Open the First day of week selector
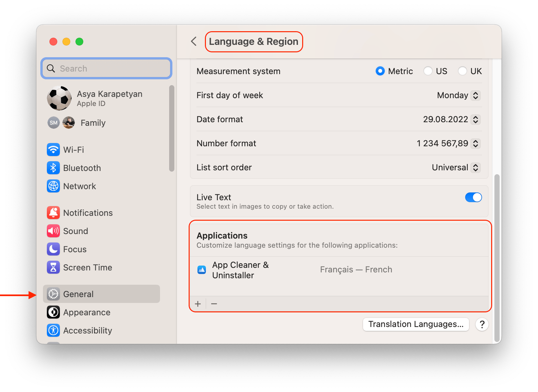Image resolution: width=538 pixels, height=392 pixels. (x=475, y=95)
